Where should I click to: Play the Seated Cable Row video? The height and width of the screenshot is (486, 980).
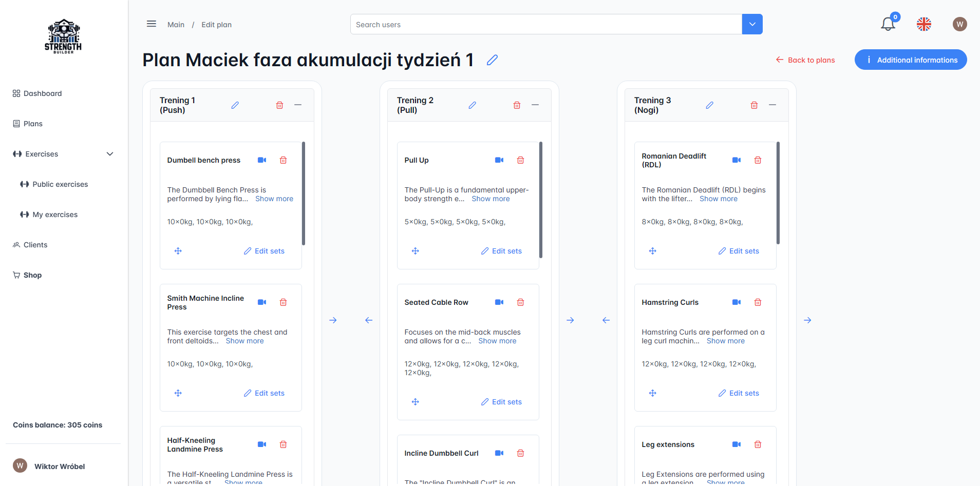point(499,302)
